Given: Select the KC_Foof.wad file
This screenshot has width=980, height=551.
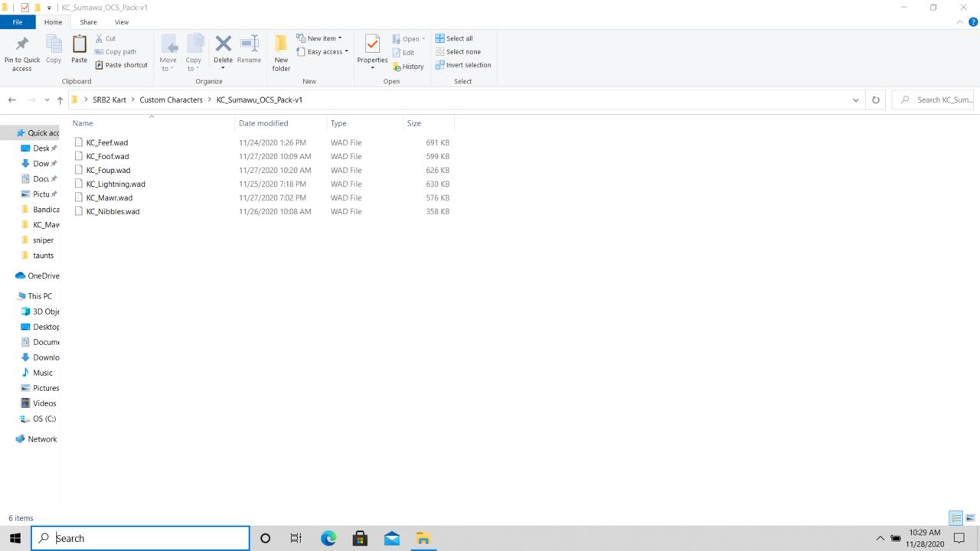Looking at the screenshot, I should point(107,156).
